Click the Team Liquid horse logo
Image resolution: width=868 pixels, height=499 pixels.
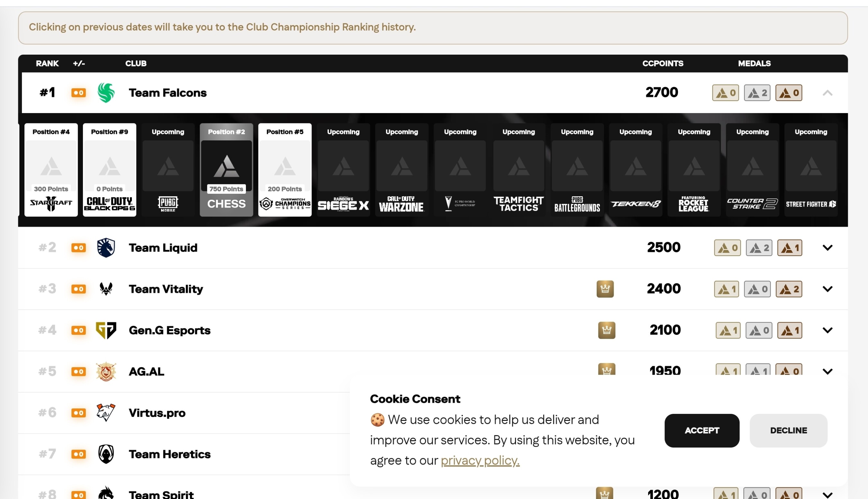[106, 247]
